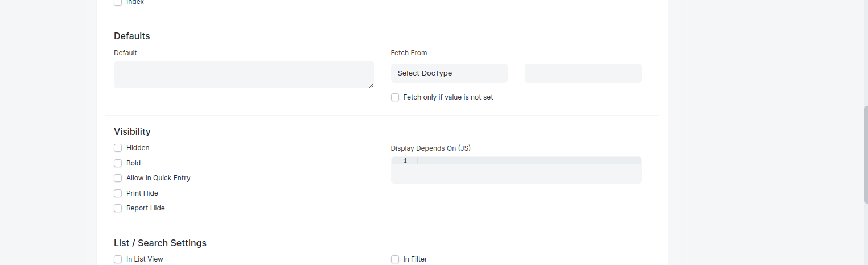The image size is (868, 265).
Task: Enable the In List View checkbox
Action: [118, 259]
